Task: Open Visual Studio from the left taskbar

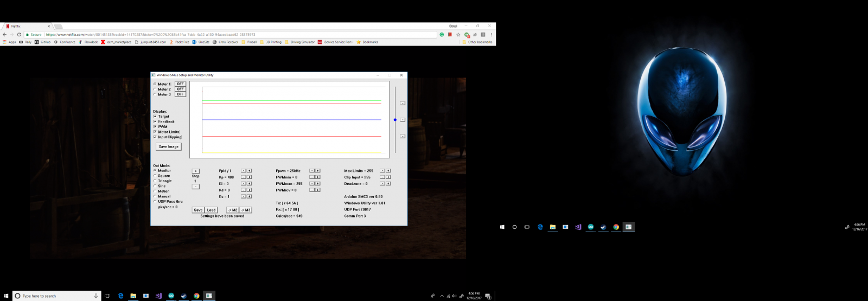Action: [x=158, y=296]
